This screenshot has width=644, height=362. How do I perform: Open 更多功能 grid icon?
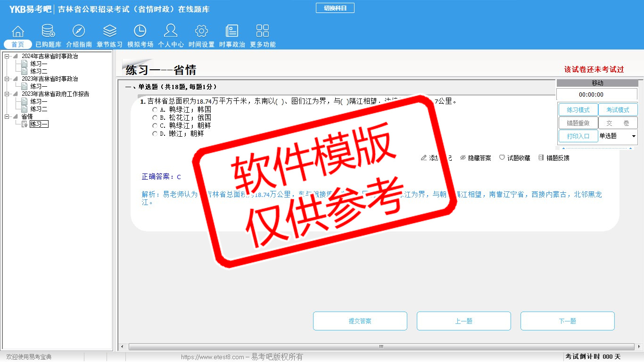coord(263,31)
